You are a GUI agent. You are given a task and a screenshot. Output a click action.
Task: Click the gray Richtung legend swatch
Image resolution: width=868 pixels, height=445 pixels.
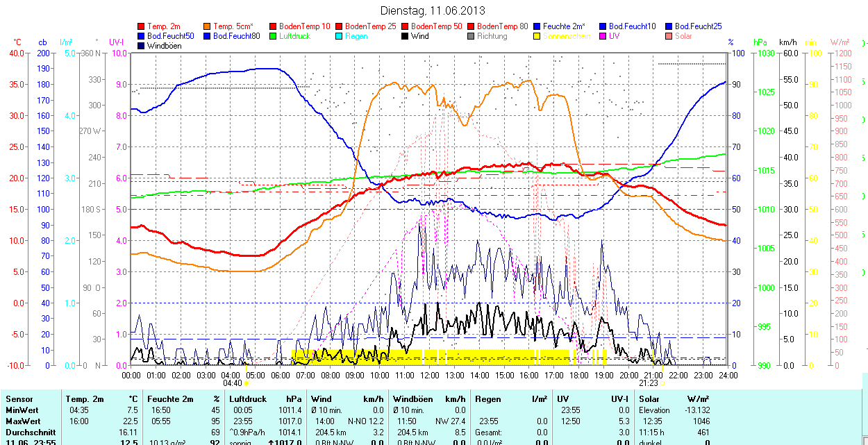coord(471,36)
